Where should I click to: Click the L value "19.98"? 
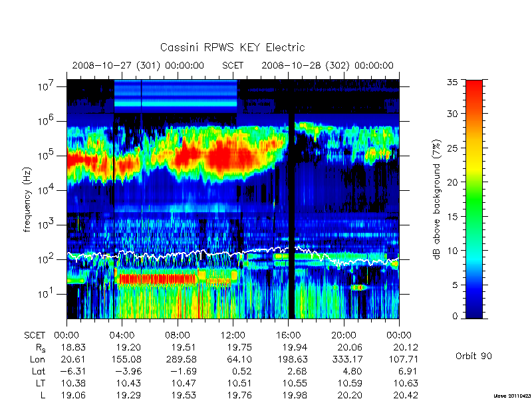pyautogui.click(x=294, y=395)
